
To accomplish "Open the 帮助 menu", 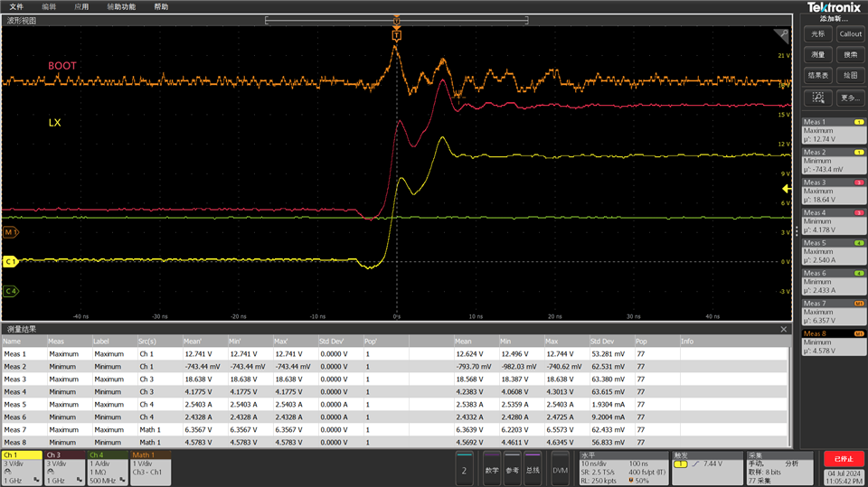I will tap(161, 6).
